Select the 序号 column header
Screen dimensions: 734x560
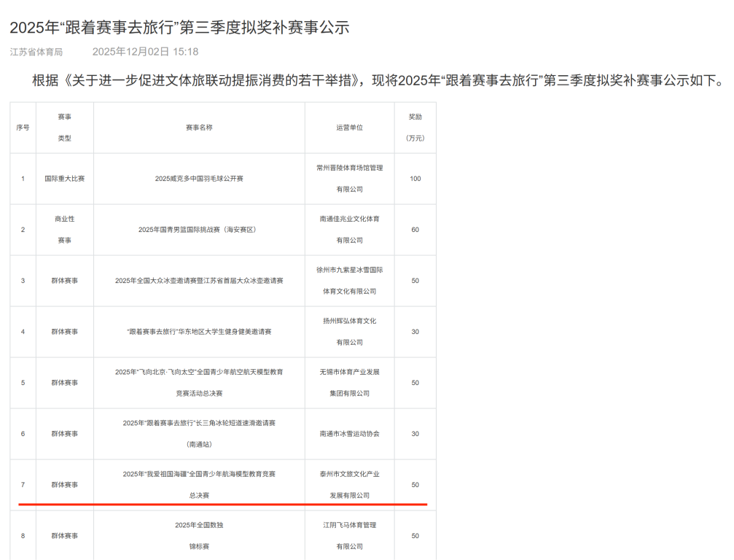tap(22, 128)
